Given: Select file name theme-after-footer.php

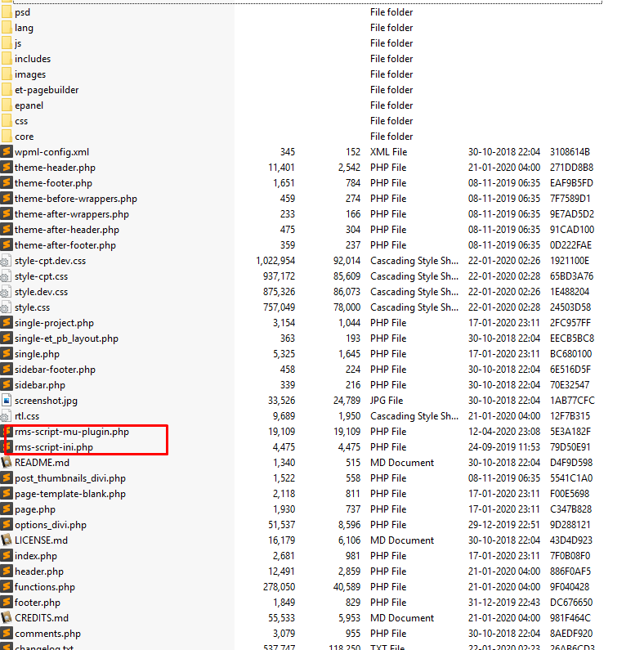Looking at the screenshot, I should [65, 245].
